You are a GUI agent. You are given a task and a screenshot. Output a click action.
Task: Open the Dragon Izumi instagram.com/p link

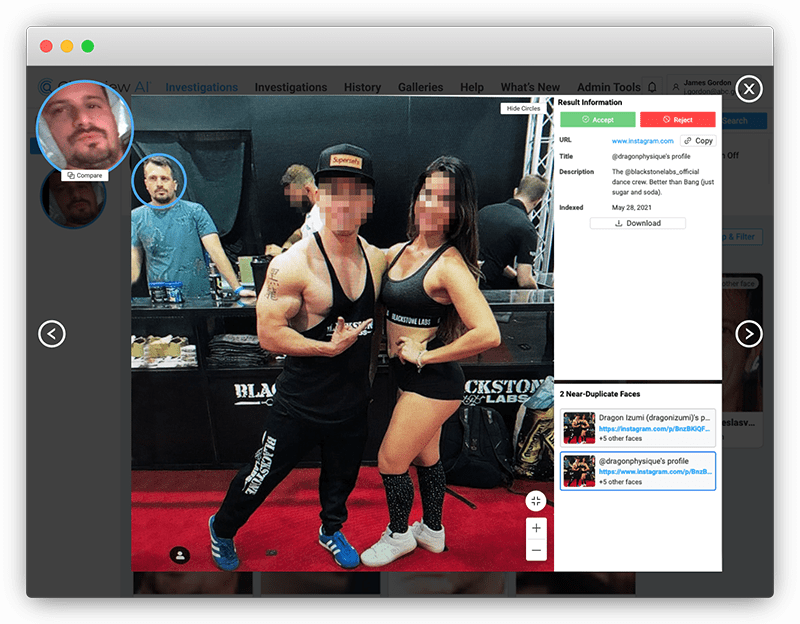[654, 429]
